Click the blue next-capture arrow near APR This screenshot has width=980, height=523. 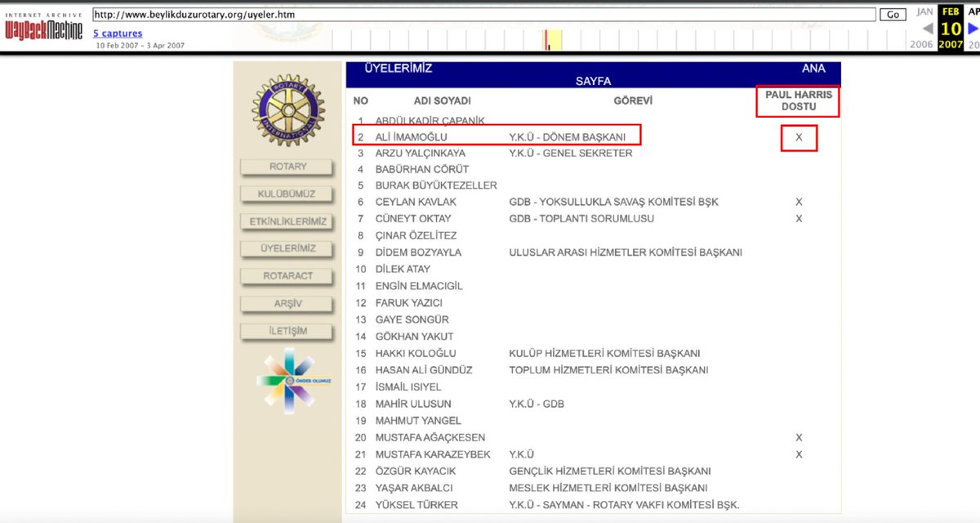972,28
